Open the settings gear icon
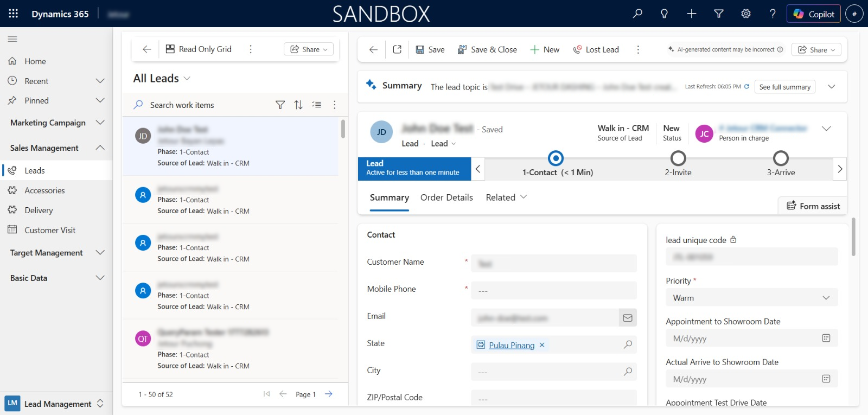Screen dimensions: 868x415 (x=746, y=14)
